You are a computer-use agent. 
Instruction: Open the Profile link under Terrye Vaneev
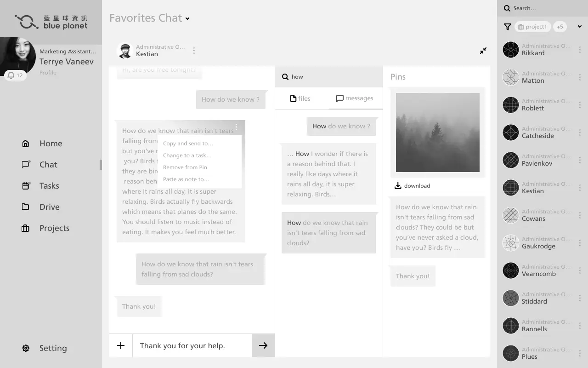click(48, 73)
